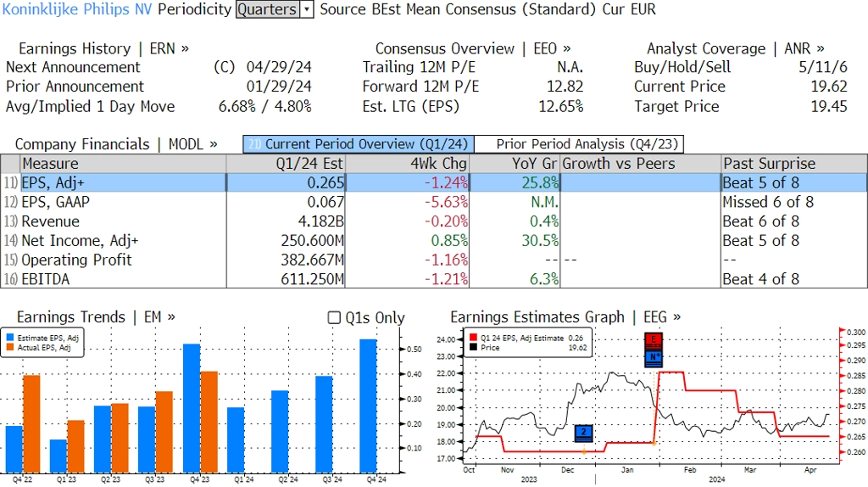The width and height of the screenshot is (868, 487).
Task: Select the EBITDA measure row
Action: [x=434, y=279]
